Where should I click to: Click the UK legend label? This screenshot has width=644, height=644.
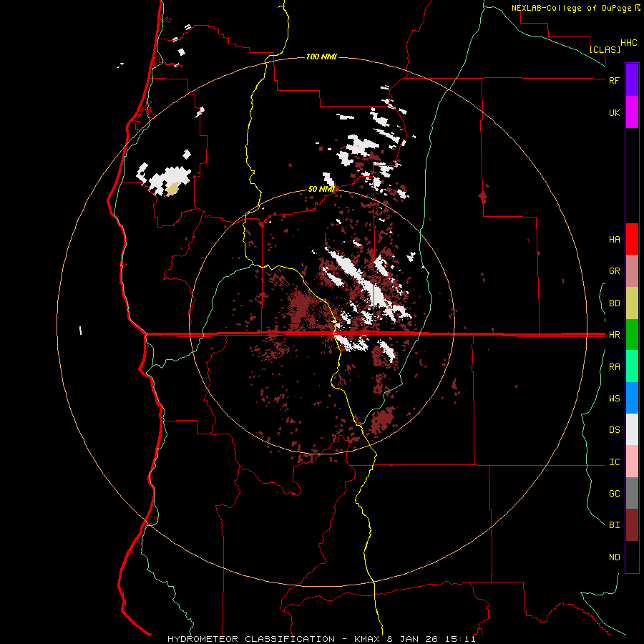click(614, 113)
